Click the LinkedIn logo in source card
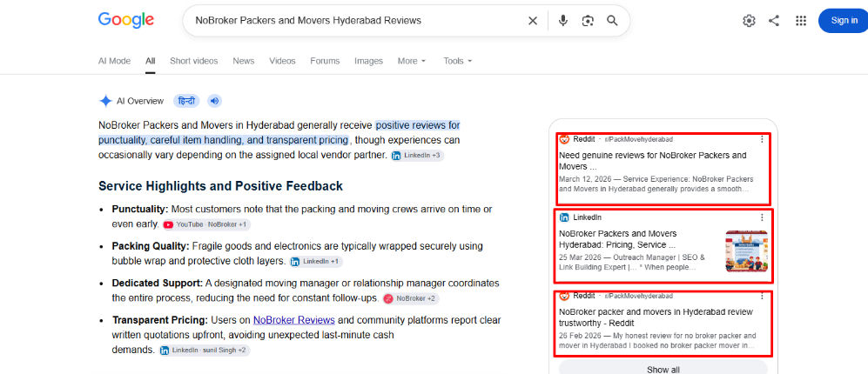 (x=564, y=217)
